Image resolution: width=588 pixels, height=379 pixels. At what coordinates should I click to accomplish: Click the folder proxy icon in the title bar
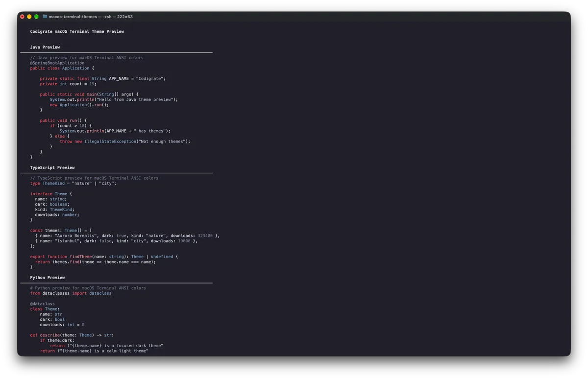(45, 17)
